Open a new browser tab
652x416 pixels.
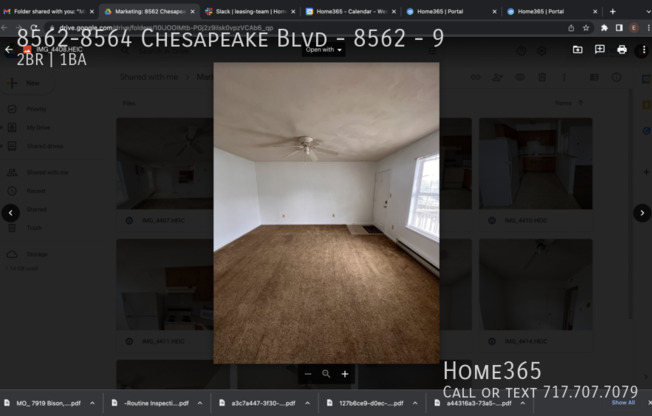612,12
